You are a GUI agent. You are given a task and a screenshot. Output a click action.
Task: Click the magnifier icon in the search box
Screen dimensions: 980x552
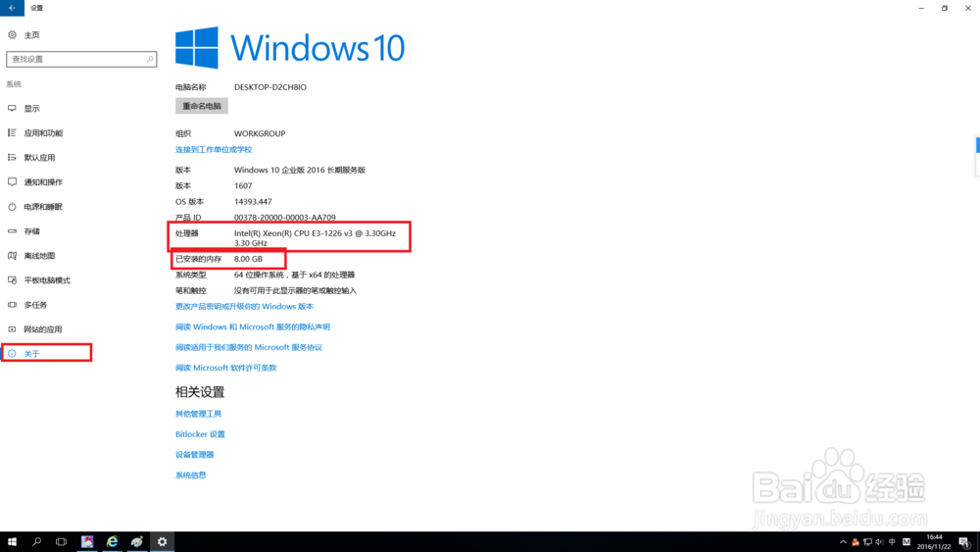pyautogui.click(x=150, y=60)
